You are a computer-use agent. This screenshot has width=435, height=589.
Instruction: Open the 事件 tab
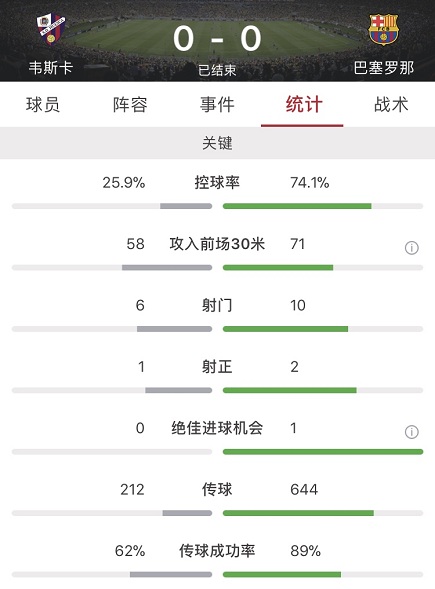click(x=217, y=104)
